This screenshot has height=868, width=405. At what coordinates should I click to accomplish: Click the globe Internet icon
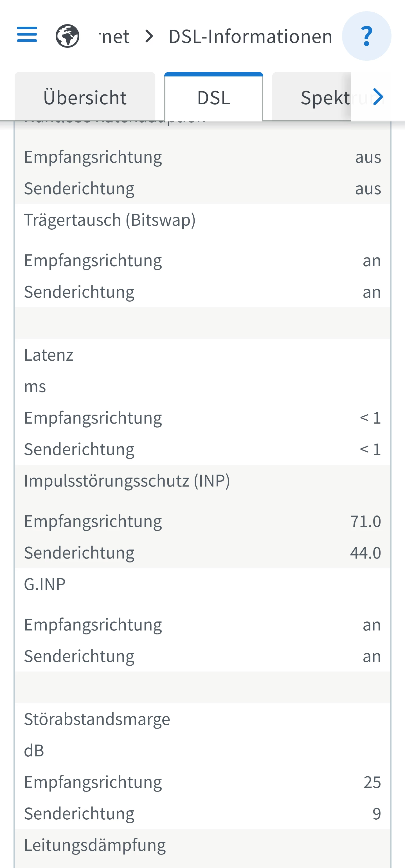67,36
